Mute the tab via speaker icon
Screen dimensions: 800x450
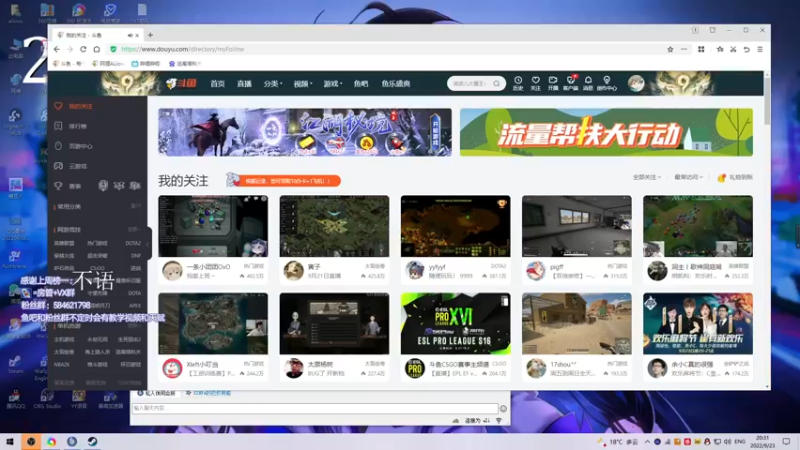click(x=130, y=35)
